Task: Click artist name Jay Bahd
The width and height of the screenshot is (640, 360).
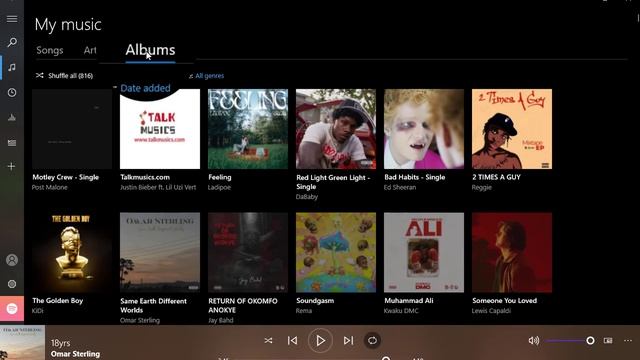Action: 221,320
